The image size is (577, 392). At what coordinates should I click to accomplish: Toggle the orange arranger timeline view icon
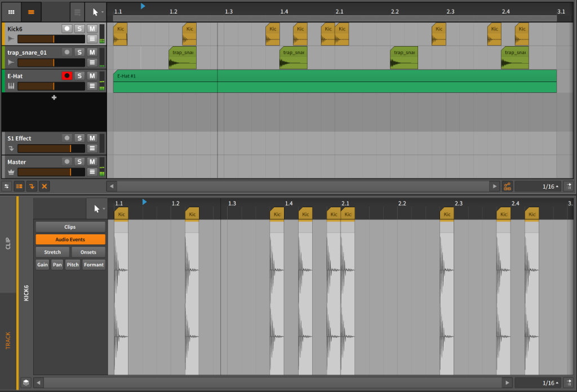32,12
